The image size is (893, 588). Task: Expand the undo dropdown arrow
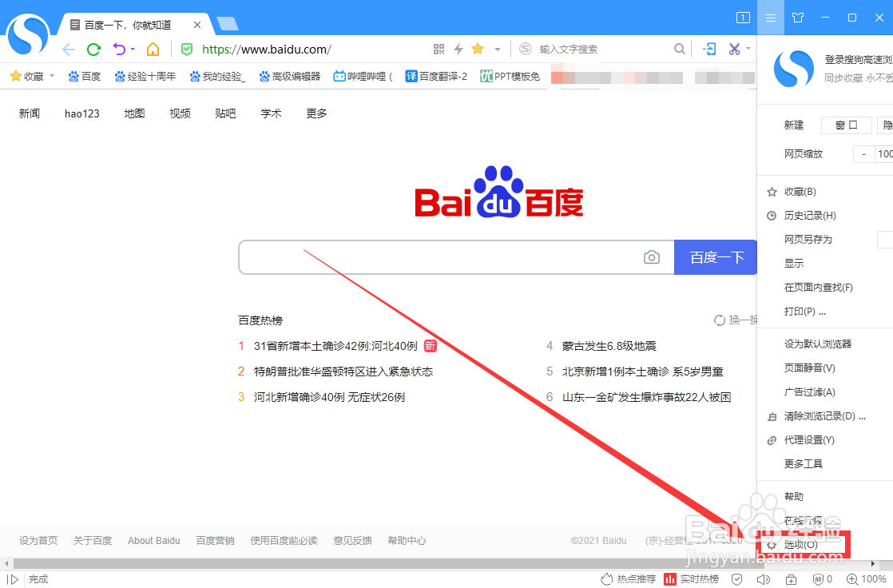tap(133, 49)
